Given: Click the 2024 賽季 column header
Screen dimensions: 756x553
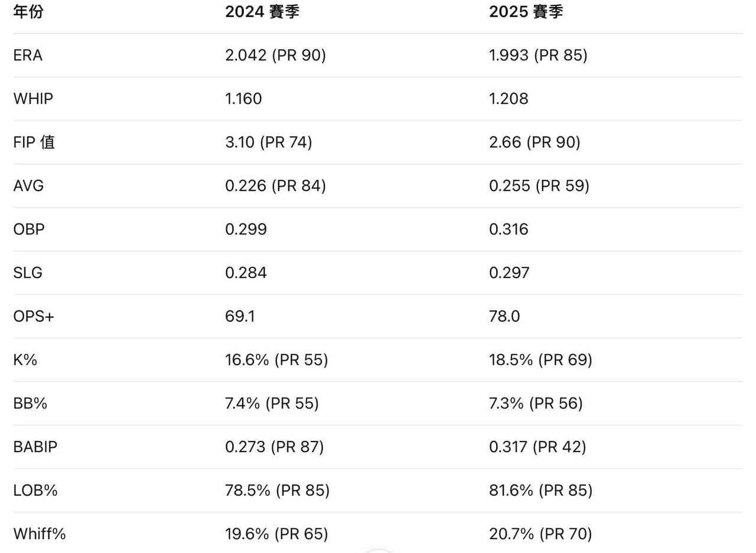Looking at the screenshot, I should coord(262,12).
